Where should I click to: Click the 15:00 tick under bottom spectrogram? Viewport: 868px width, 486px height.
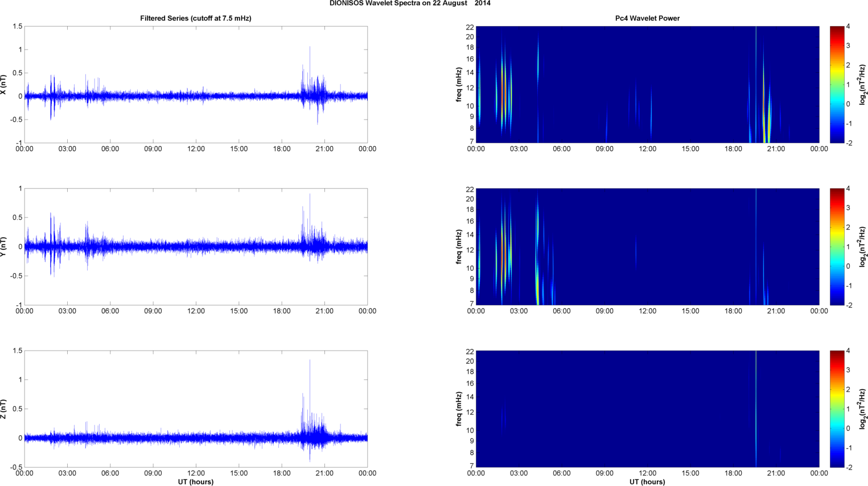pos(690,473)
